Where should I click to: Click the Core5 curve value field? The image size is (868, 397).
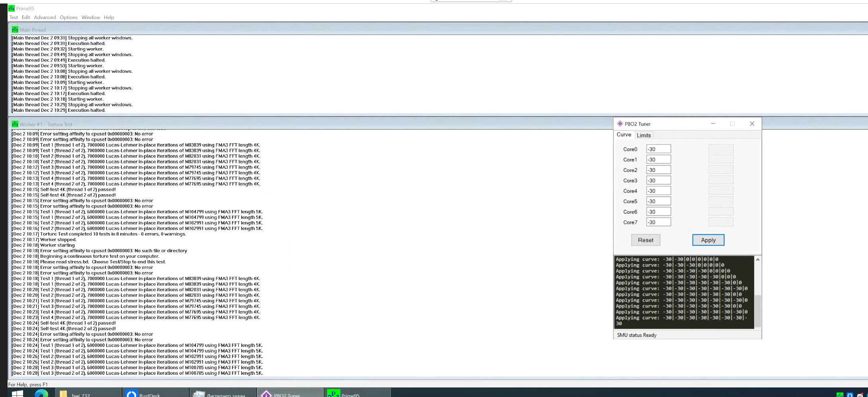(x=658, y=201)
